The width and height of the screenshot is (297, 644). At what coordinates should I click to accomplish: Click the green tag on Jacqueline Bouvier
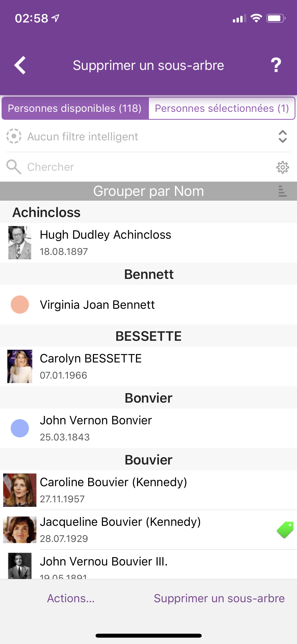(285, 530)
